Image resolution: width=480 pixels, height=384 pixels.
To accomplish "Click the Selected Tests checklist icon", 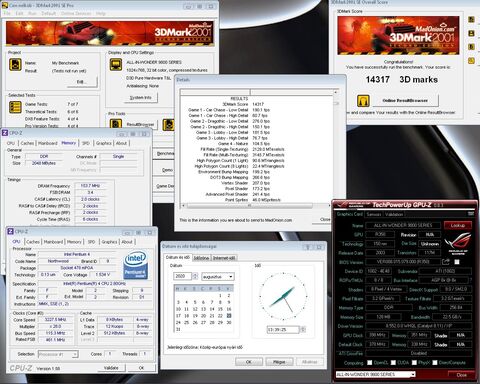I will (x=15, y=107).
